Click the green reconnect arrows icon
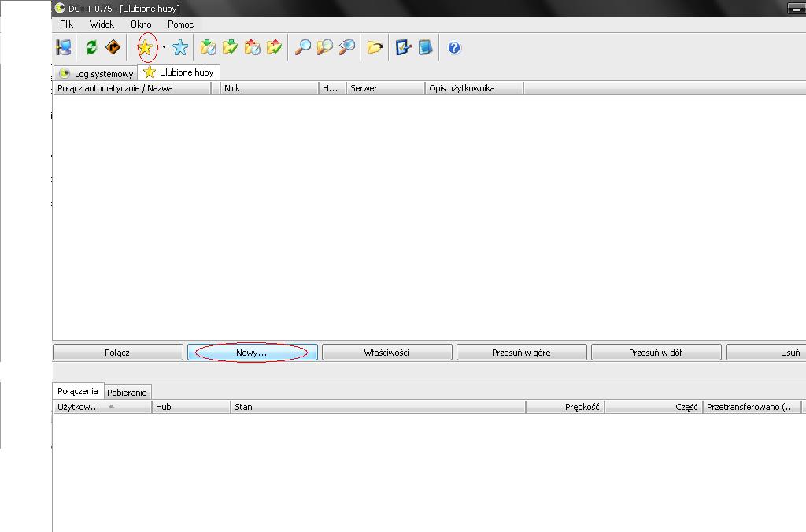The height and width of the screenshot is (532, 806). pyautogui.click(x=91, y=48)
